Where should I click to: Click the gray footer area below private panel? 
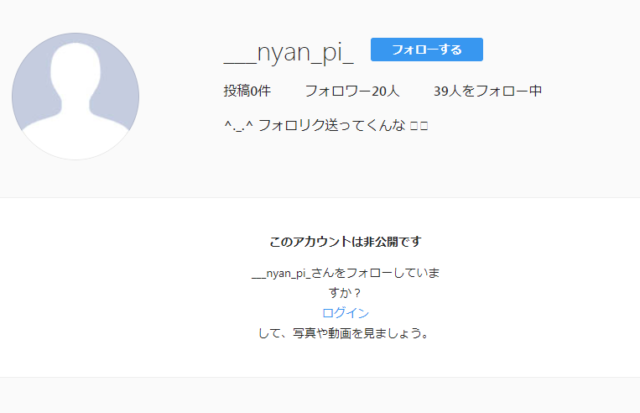pos(320,396)
